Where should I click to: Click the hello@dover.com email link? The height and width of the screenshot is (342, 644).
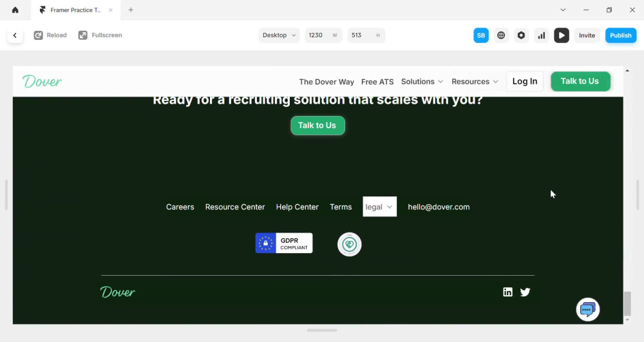pyautogui.click(x=439, y=207)
